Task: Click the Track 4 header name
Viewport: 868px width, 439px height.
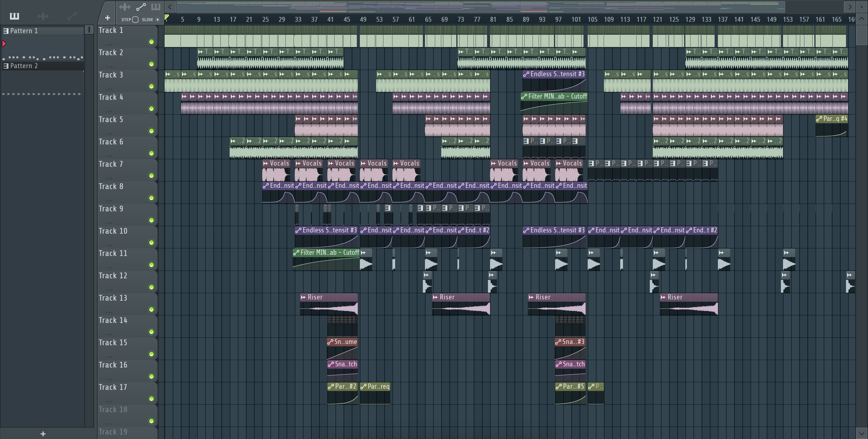Action: 111,97
